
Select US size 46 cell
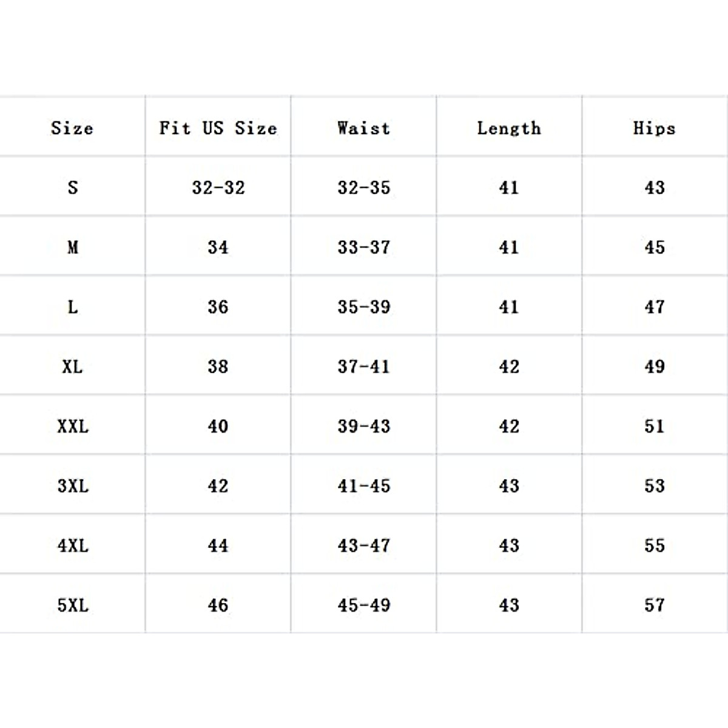click(218, 605)
